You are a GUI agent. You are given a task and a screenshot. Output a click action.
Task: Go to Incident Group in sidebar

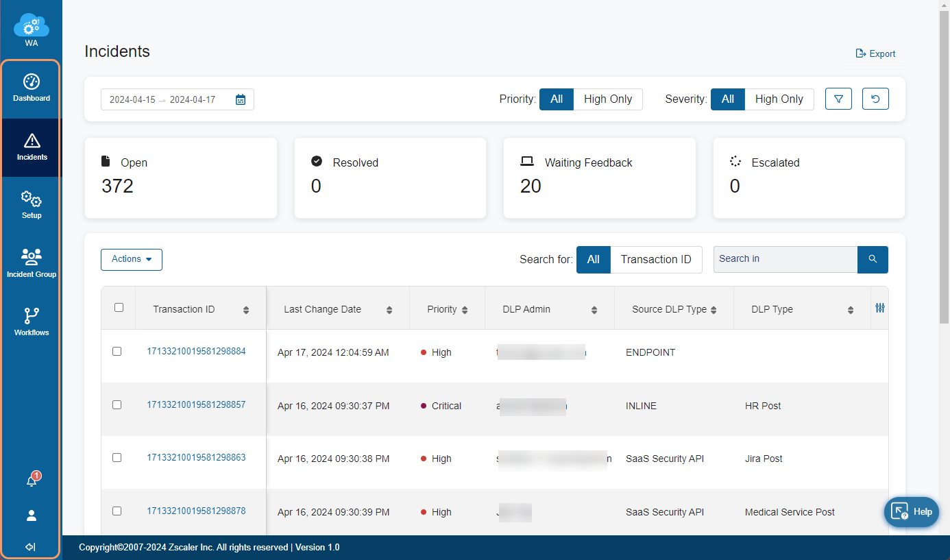(x=32, y=263)
